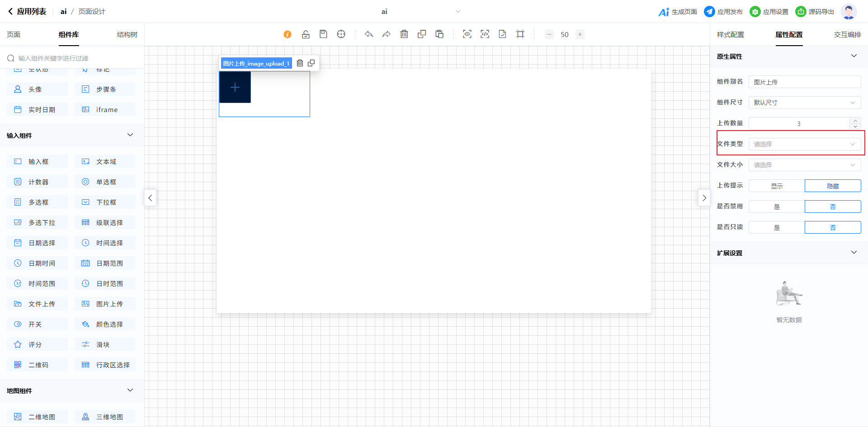Click the toolbar paste clipboard icon
This screenshot has height=427, width=868.
[439, 34]
